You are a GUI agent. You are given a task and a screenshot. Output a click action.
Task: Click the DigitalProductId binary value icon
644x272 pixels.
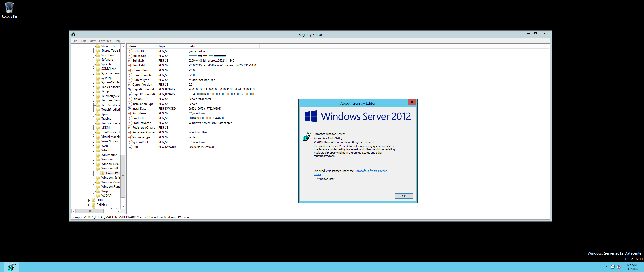[x=130, y=89]
